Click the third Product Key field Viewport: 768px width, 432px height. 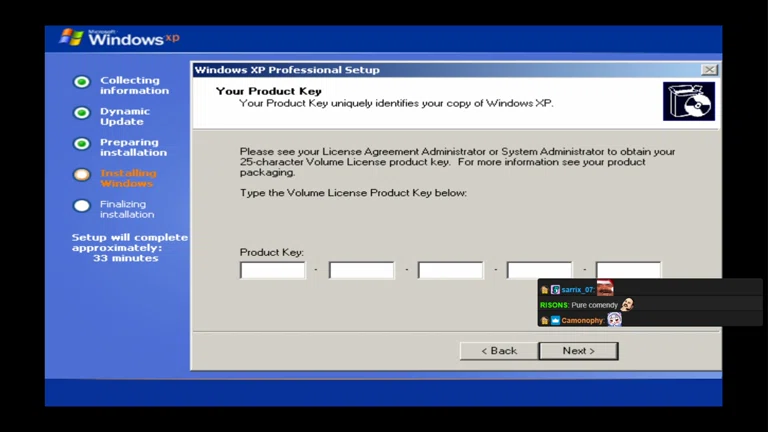coord(451,270)
